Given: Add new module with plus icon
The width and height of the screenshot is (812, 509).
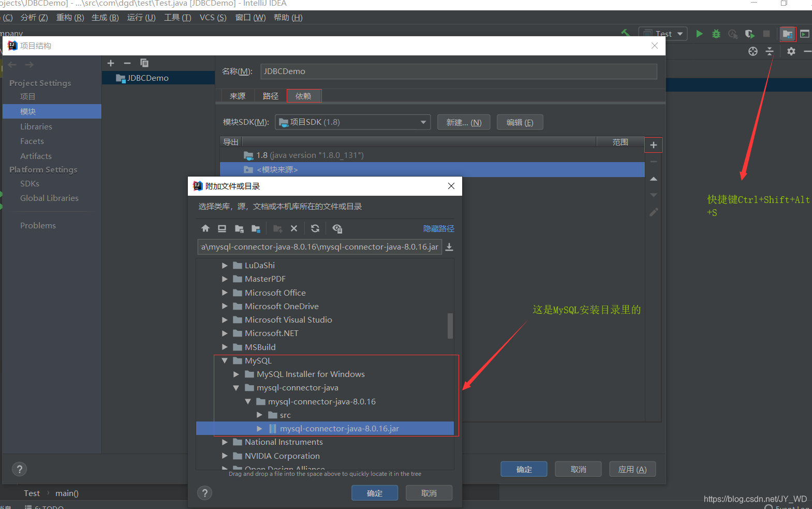Looking at the screenshot, I should [x=111, y=63].
